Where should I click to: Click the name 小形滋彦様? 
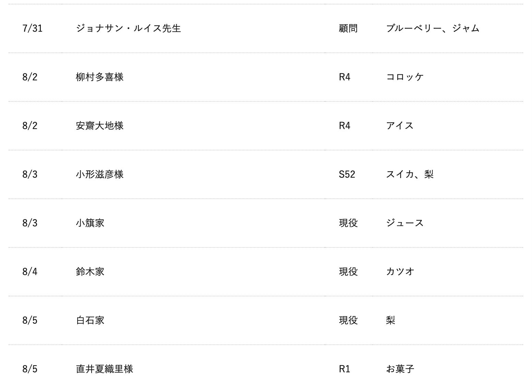click(99, 174)
